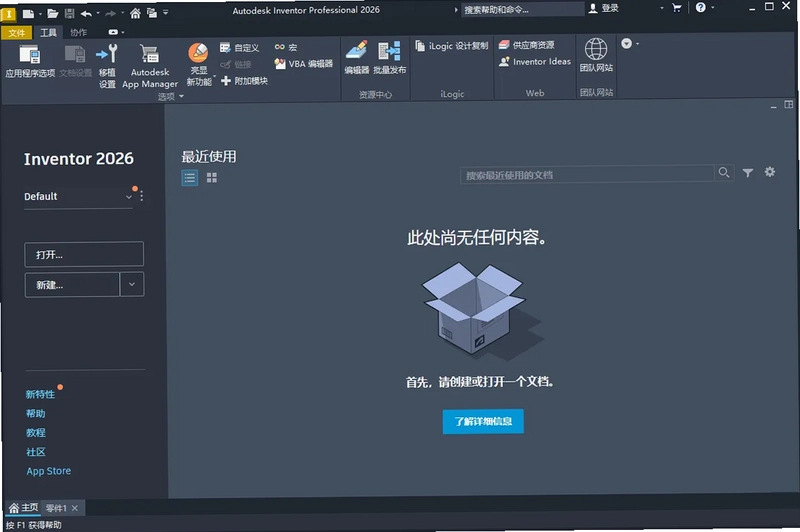Click the Help question mark icon
Viewport: 800px width, 532px height.
[x=701, y=7]
